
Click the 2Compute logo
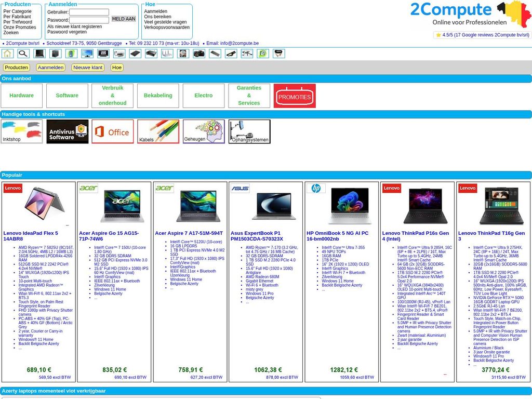[x=470, y=14]
